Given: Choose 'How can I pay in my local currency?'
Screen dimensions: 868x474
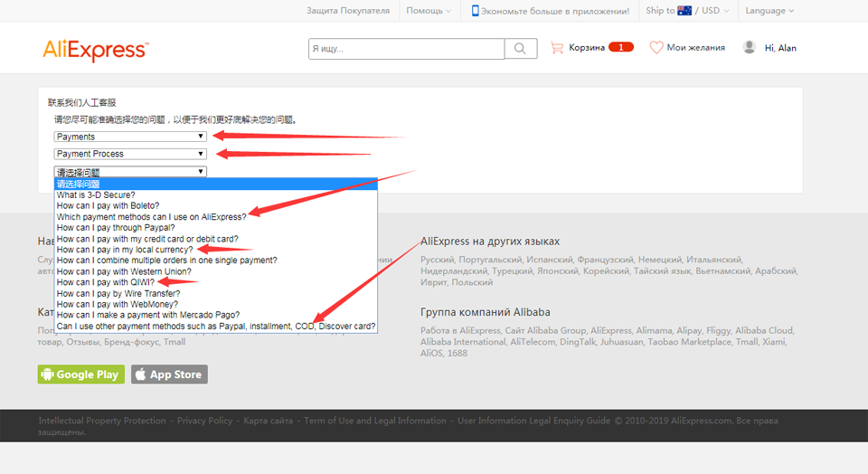Looking at the screenshot, I should (x=216, y=250).
